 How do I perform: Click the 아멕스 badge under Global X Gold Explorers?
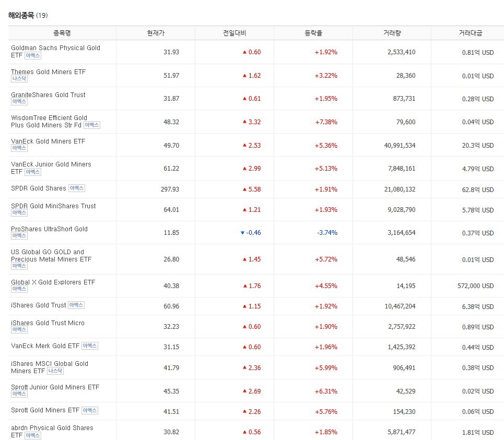point(19,289)
